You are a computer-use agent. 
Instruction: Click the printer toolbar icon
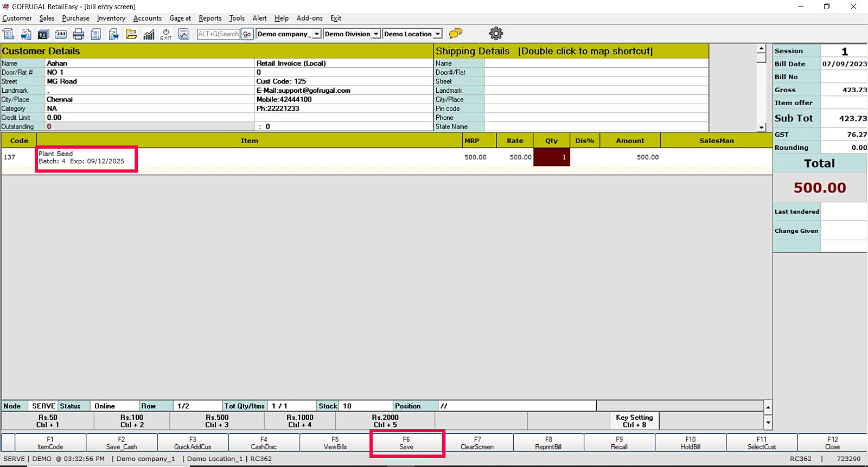79,34
